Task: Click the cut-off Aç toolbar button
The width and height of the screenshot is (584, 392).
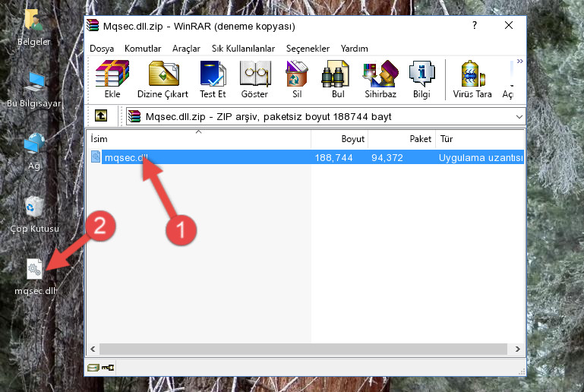Action: tap(507, 79)
